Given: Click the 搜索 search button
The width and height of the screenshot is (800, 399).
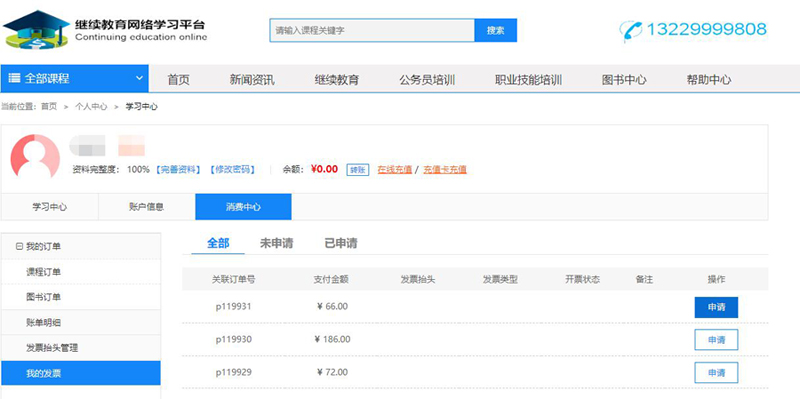Looking at the screenshot, I should 495,30.
